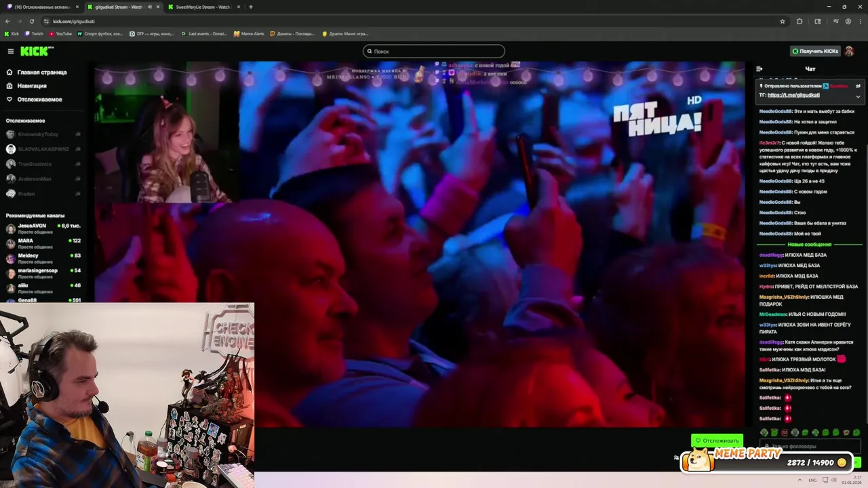Image resolution: width=868 pixels, height=488 pixels.
Task: Open the KhovanskyToday followed channel
Action: pos(43,134)
